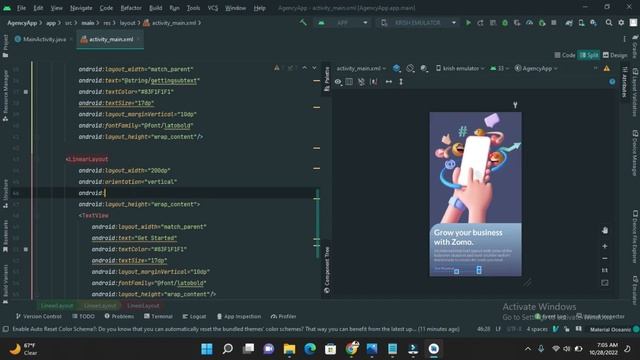Viewport: 640px width, 360px height.
Task: Open the Profiler tool window
Action: coord(283,316)
